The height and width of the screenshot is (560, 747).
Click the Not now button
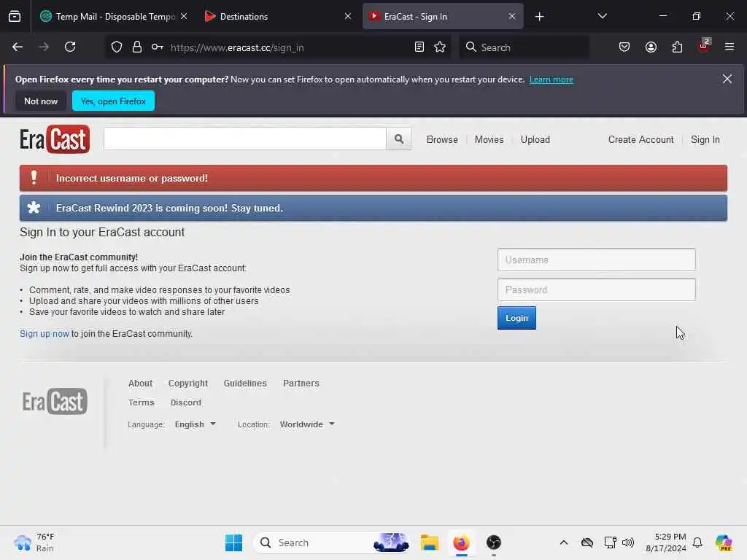click(41, 101)
